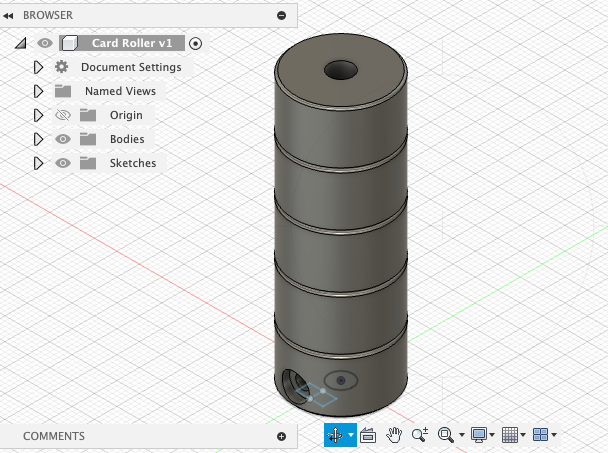Click the Look At tool icon

click(368, 435)
